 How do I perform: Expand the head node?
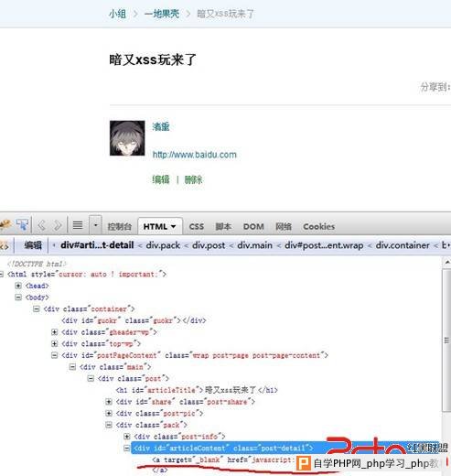pos(18,286)
